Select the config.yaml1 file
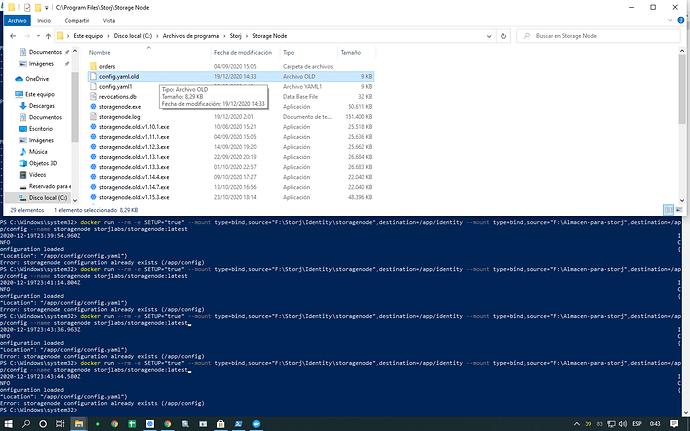This screenshot has width=690, height=431. tap(117, 87)
